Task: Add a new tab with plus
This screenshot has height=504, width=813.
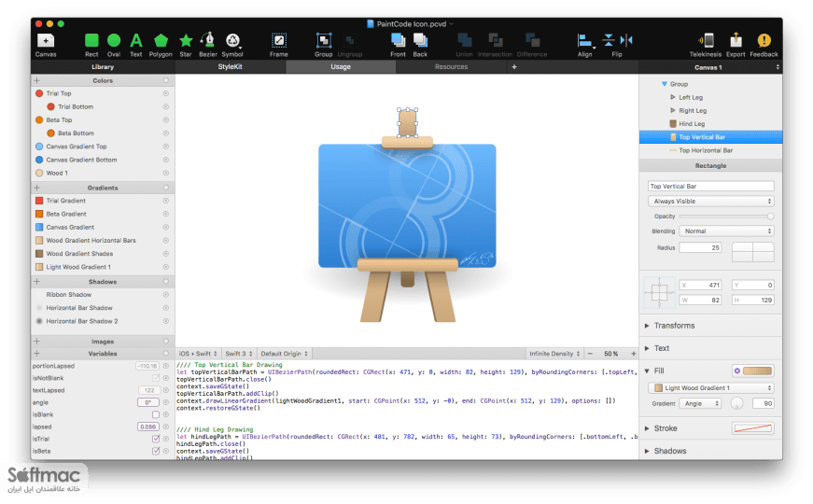Action: 514,67
